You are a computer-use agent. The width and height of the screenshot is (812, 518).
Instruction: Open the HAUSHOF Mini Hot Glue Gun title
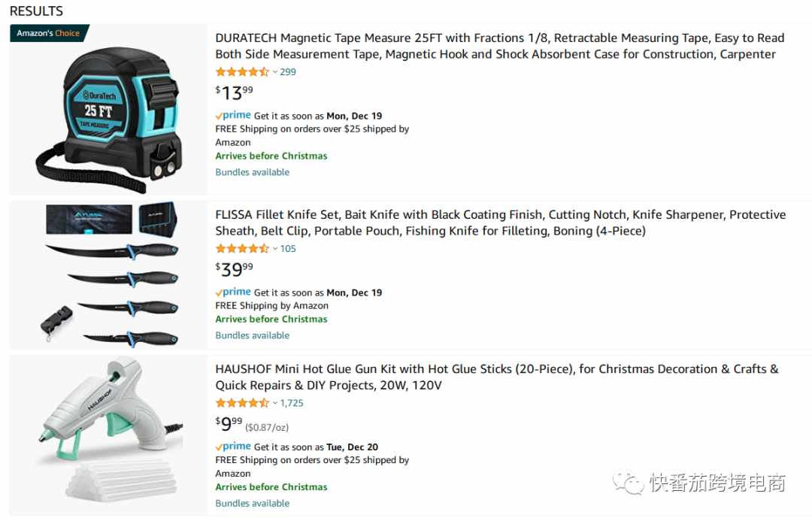(x=497, y=377)
